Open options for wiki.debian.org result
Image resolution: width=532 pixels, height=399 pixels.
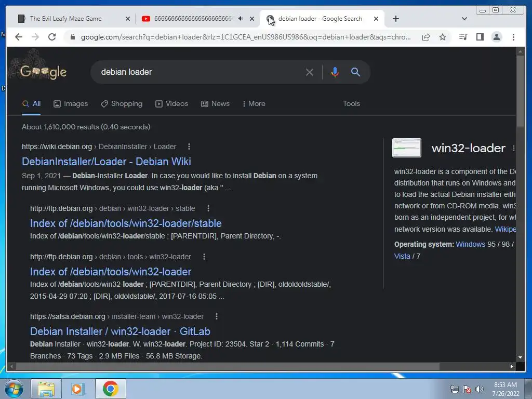coord(189,147)
